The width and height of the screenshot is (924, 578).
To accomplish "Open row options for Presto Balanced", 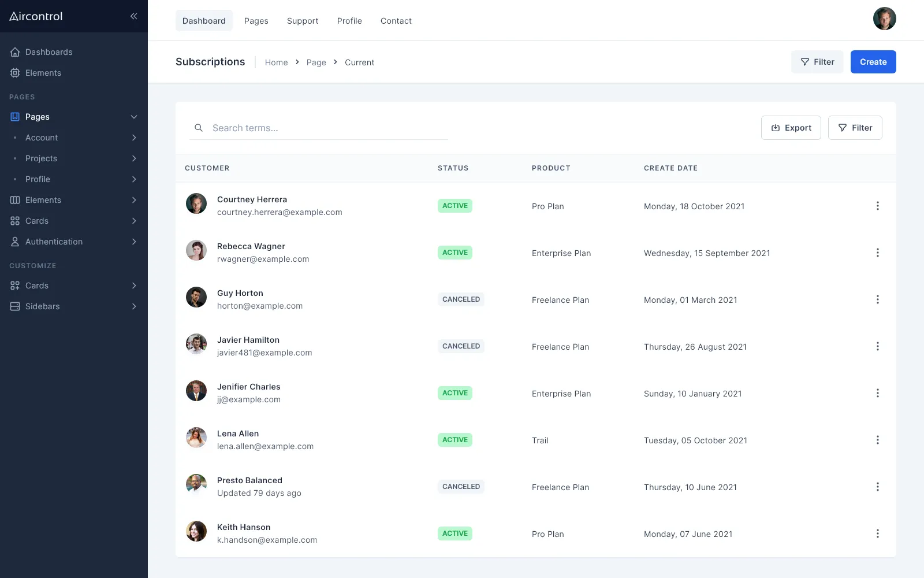I will click(x=877, y=487).
